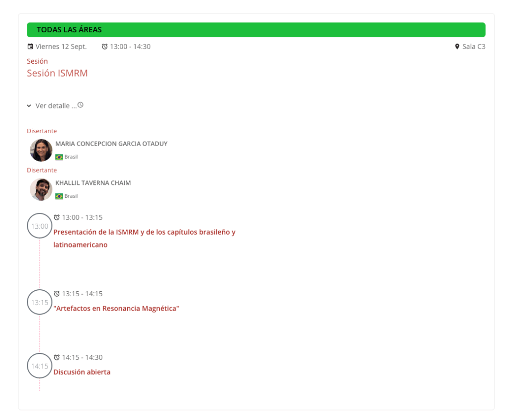Expand the Ver detalle chevron
The image size is (509, 420).
coord(29,106)
